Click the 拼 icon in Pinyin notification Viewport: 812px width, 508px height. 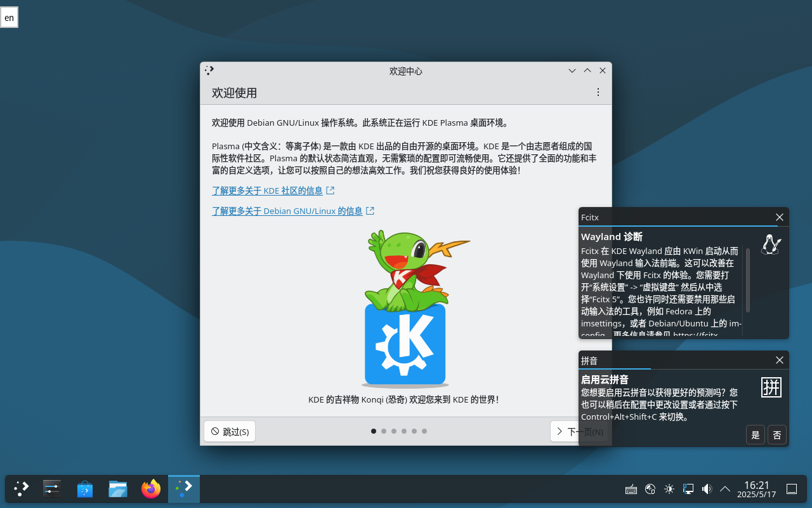point(771,387)
